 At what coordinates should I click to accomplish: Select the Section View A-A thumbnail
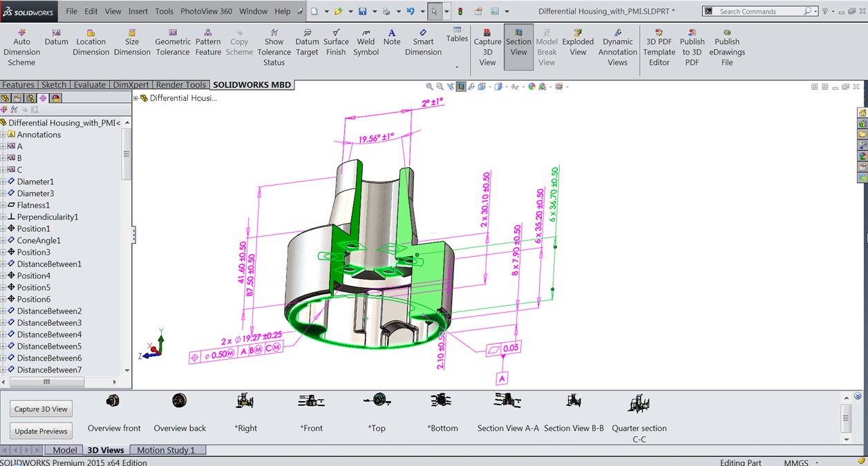point(508,400)
